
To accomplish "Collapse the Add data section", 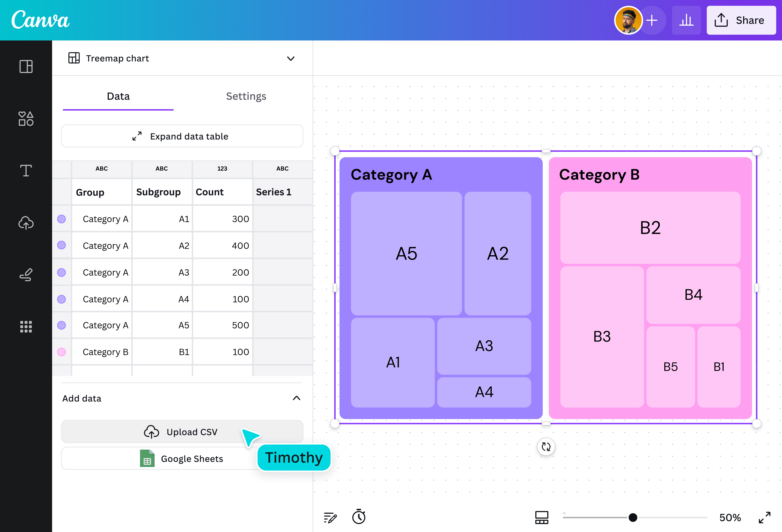I will coord(296,398).
